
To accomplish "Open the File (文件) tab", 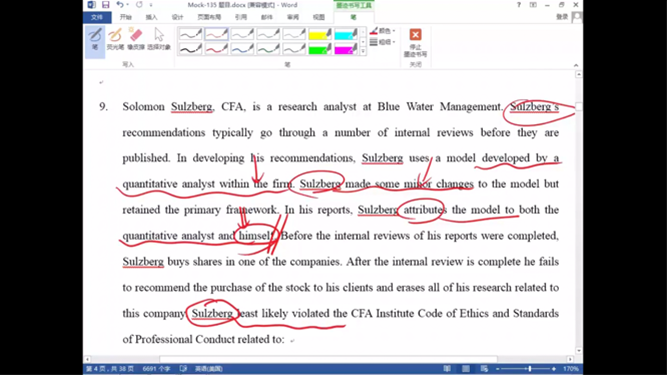I will [97, 17].
